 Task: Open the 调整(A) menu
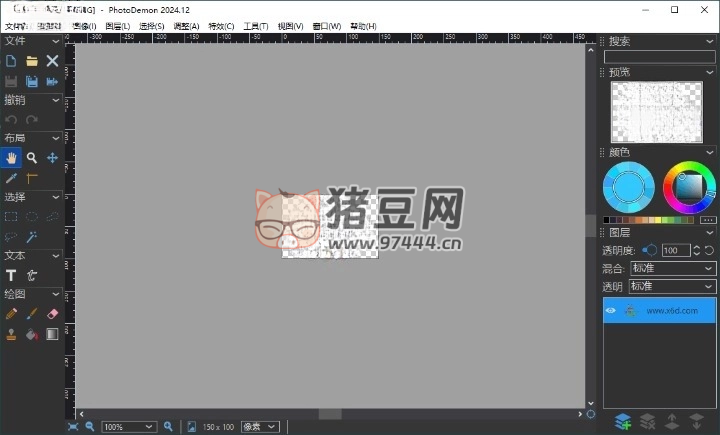pos(186,26)
